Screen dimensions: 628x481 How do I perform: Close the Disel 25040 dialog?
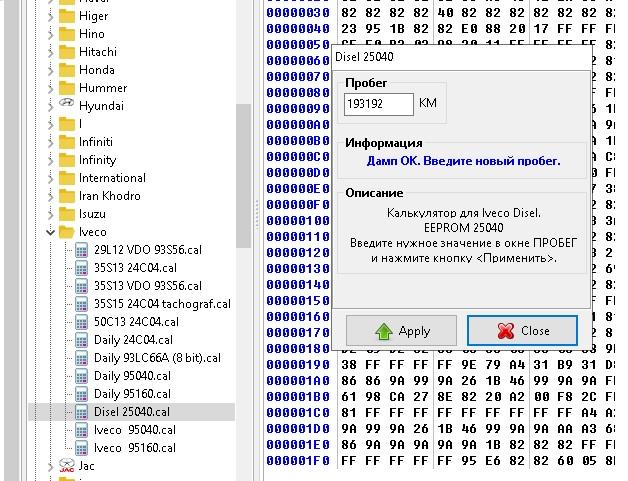[522, 331]
